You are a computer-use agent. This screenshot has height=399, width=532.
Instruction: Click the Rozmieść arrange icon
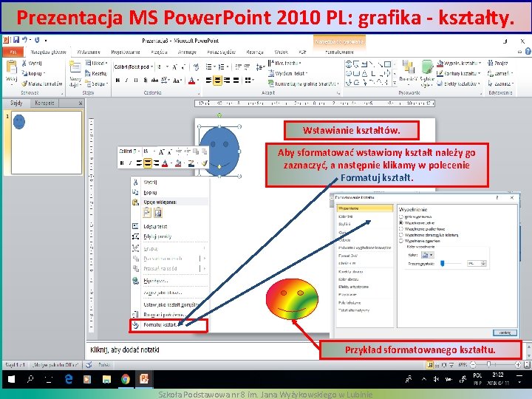(x=408, y=66)
